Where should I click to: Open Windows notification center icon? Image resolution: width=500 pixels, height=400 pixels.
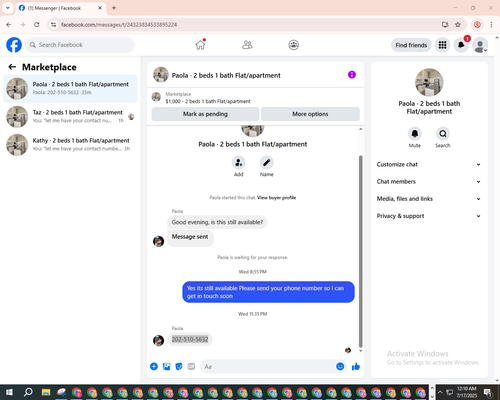(x=488, y=392)
